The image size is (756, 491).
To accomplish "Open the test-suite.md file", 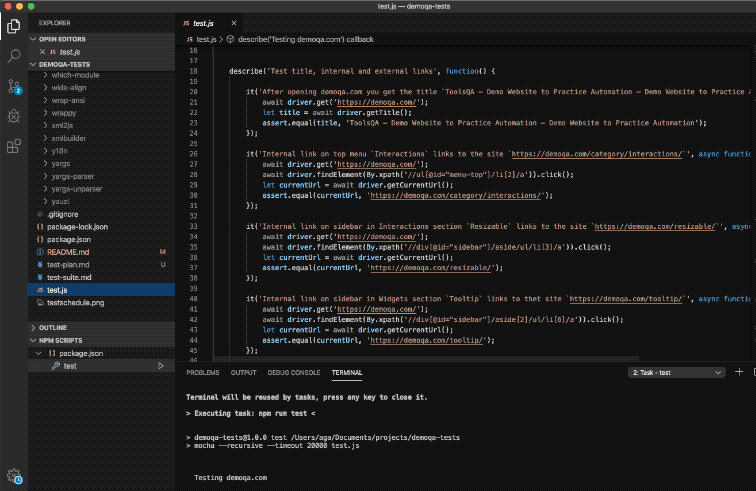I will (101, 277).
